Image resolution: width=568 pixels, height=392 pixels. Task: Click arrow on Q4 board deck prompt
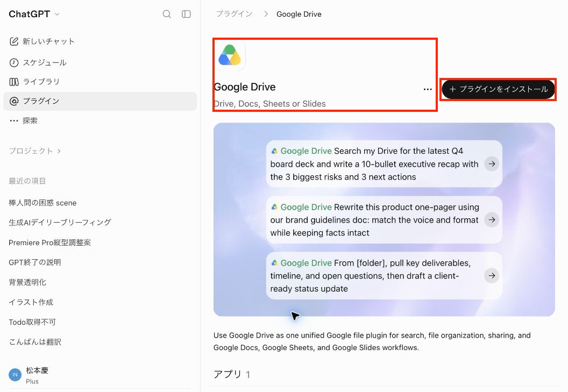click(x=492, y=164)
